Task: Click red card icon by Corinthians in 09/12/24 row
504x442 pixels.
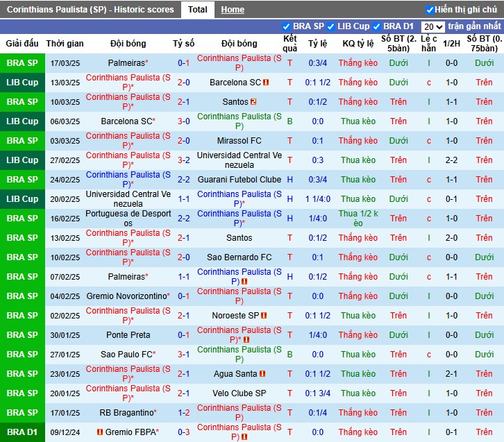Action: click(244, 437)
